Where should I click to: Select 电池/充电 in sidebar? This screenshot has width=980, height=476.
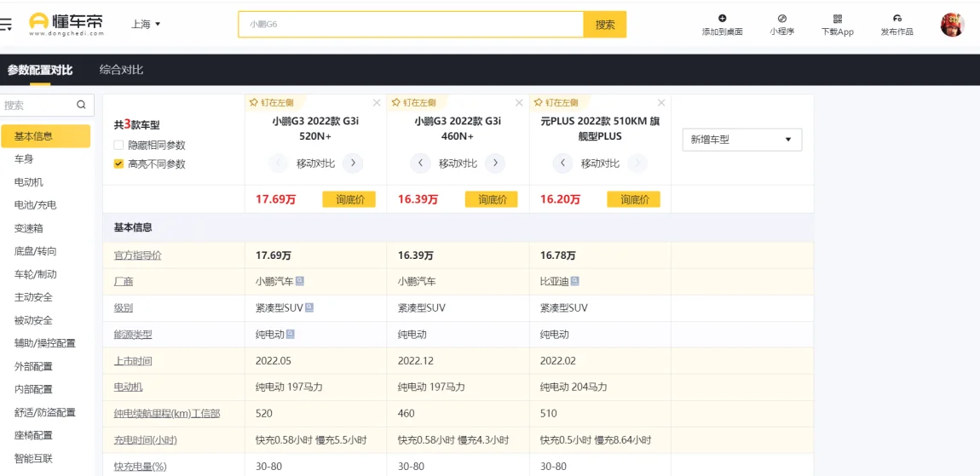pyautogui.click(x=36, y=205)
